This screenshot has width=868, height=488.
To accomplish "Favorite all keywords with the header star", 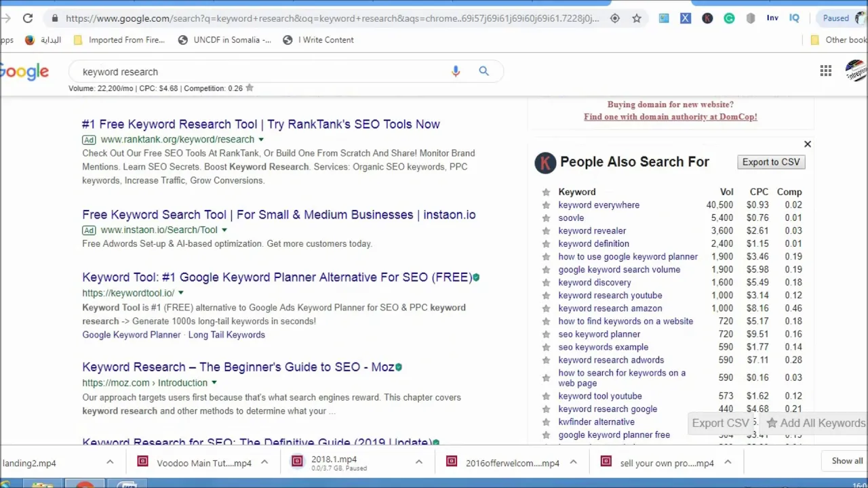I will [546, 192].
